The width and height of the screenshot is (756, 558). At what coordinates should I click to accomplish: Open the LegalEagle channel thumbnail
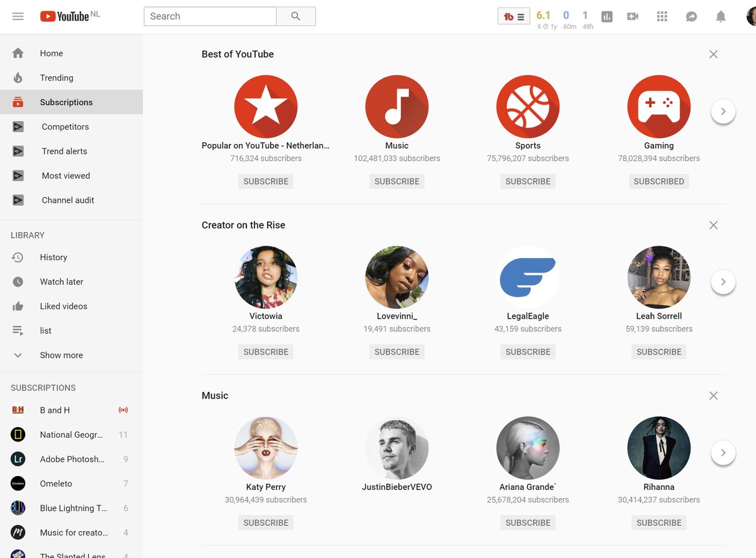(x=528, y=278)
